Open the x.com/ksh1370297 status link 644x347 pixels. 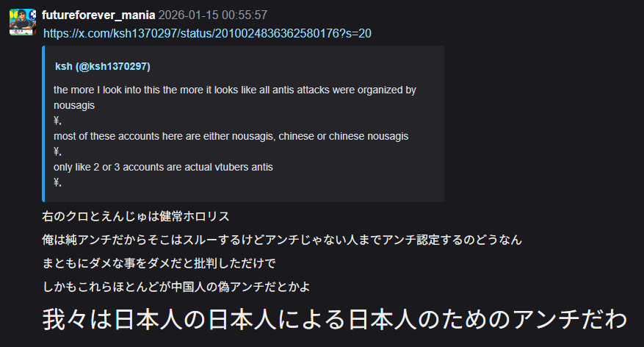207,33
